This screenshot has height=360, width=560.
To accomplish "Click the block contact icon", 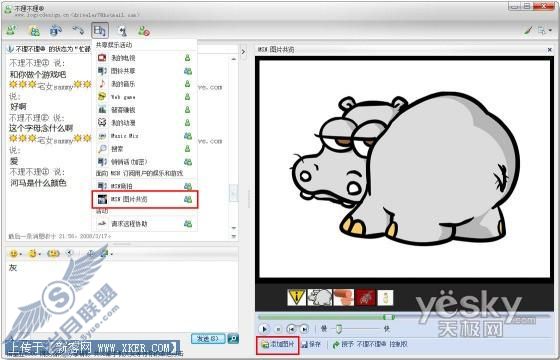I will [x=144, y=31].
